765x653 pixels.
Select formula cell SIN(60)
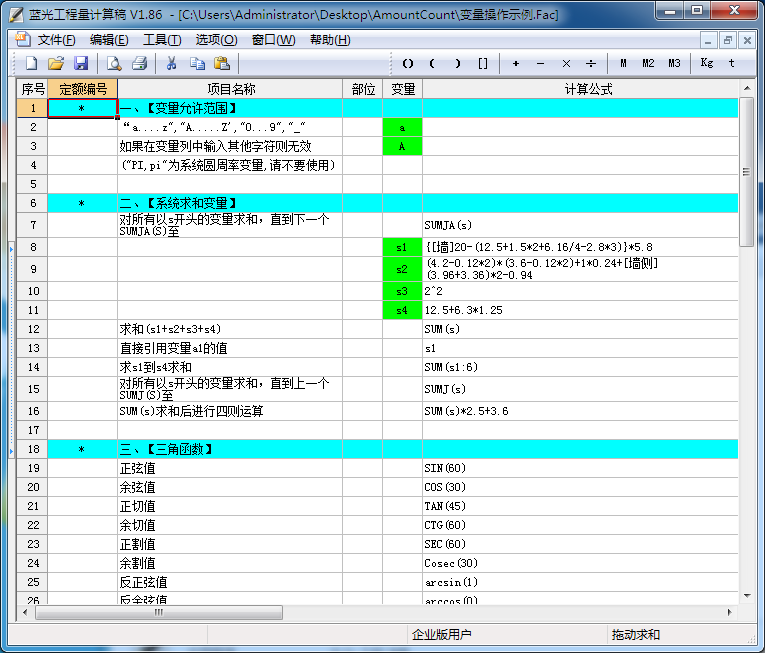581,468
